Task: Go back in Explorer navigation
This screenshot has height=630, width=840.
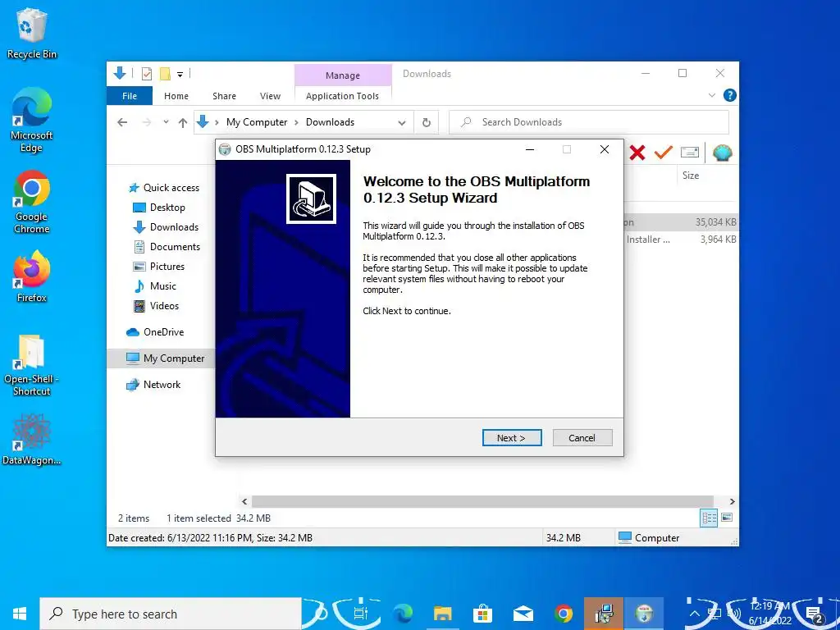Action: pos(122,122)
